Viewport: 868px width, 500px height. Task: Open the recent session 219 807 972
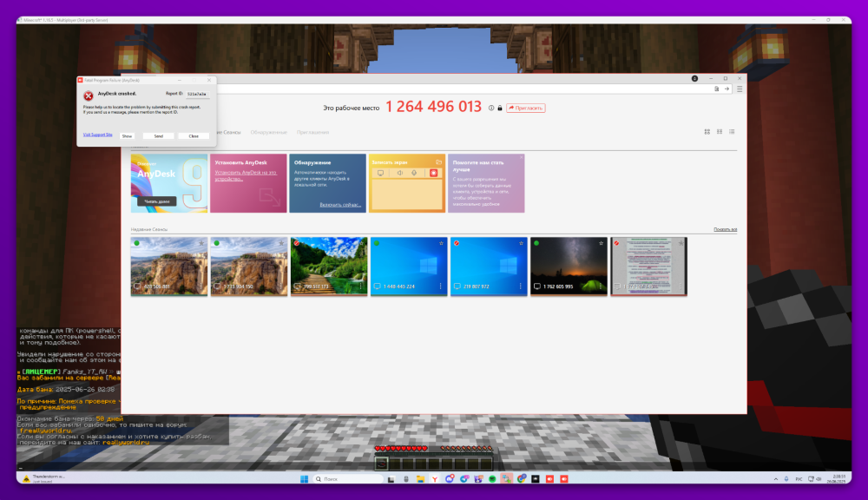[x=488, y=266]
